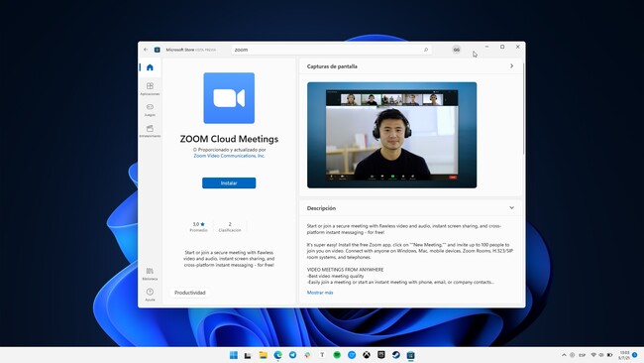Open Xbox app from taskbar
The width and height of the screenshot is (644, 363).
(367, 355)
